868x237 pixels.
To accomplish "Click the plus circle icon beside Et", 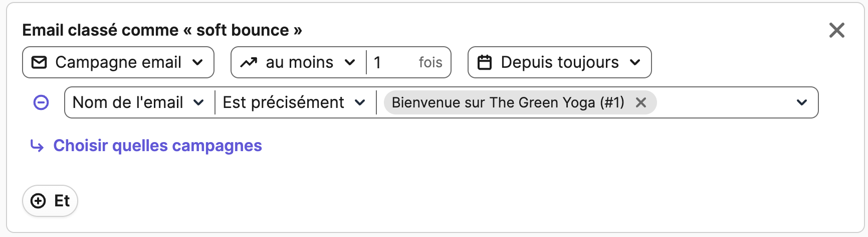I will click(38, 201).
